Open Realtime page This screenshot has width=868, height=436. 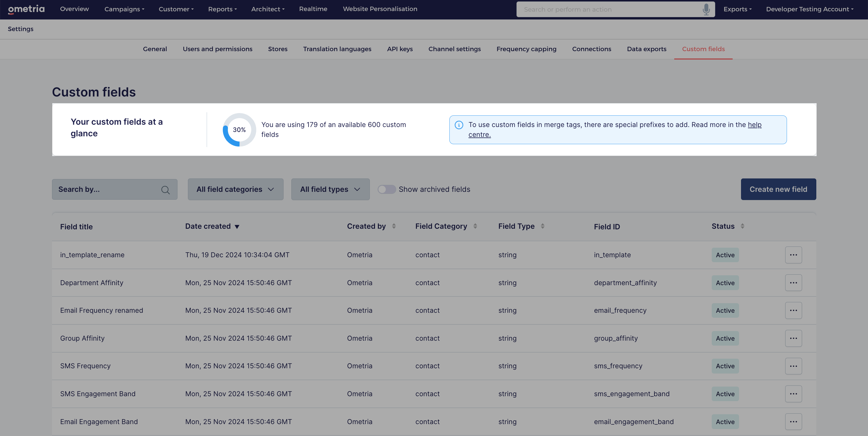tap(313, 9)
